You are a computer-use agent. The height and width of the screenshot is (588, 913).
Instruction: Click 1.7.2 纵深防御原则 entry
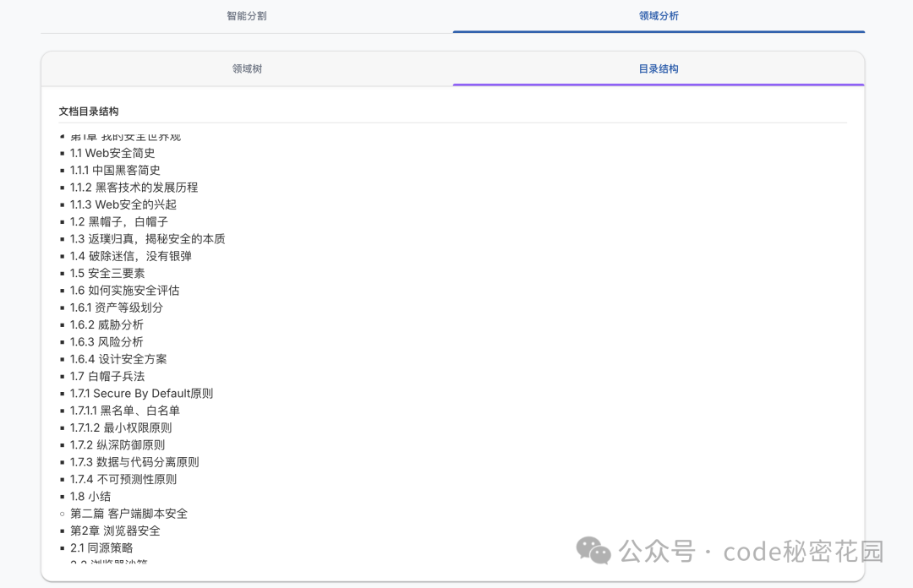point(118,444)
